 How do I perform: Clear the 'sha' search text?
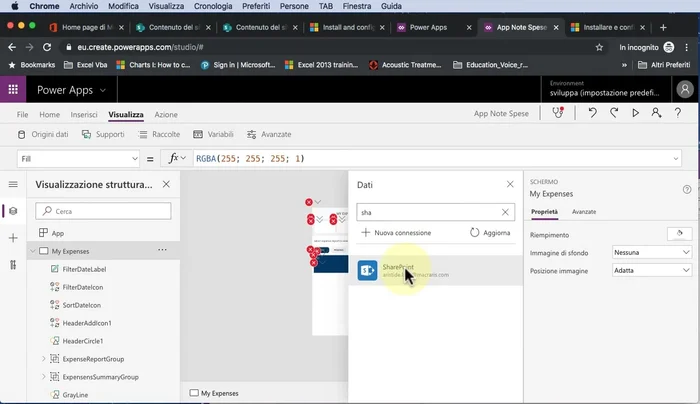pyautogui.click(x=505, y=212)
